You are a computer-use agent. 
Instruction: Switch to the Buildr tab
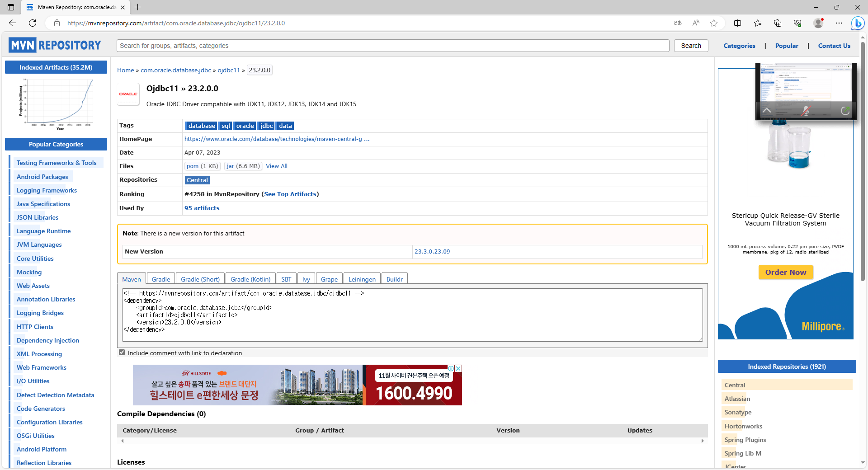(x=395, y=279)
